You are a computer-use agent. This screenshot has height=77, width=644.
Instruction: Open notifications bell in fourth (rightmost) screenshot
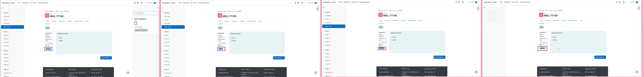[617, 2]
